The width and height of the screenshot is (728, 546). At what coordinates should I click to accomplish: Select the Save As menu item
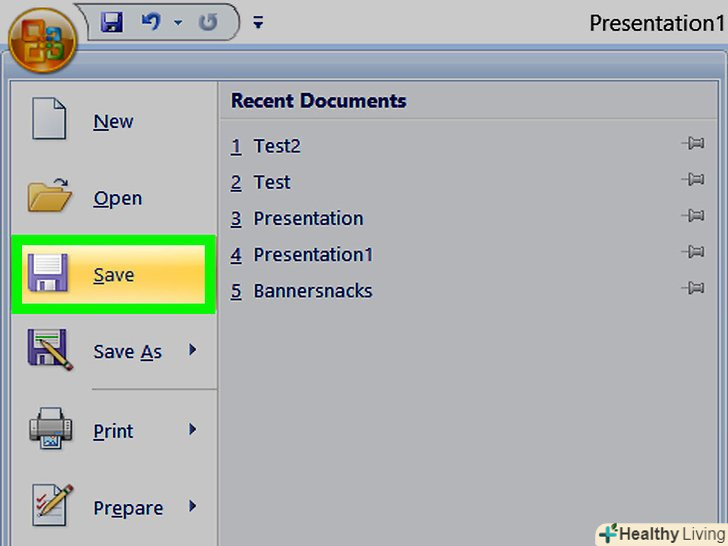pos(126,351)
